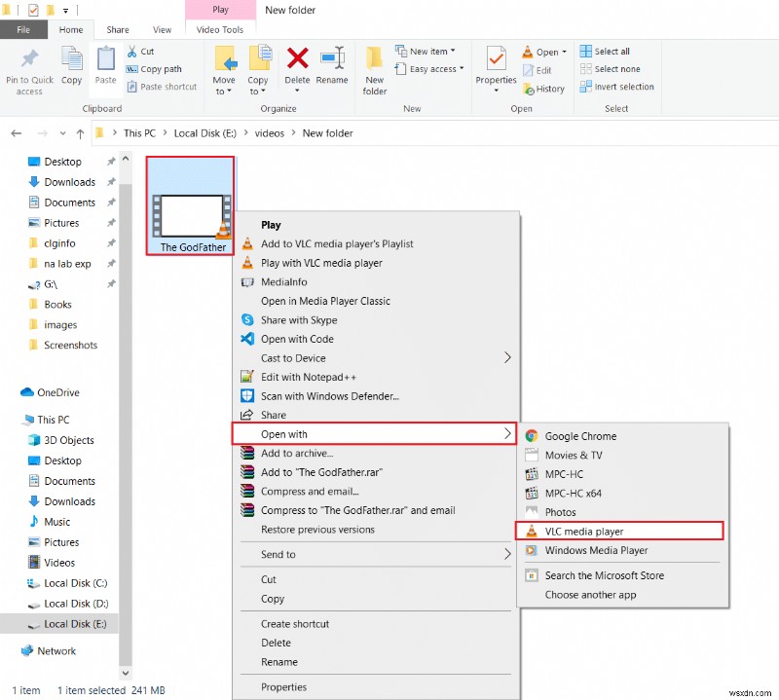Open Music in navigation pane
779x700 pixels.
50,522
